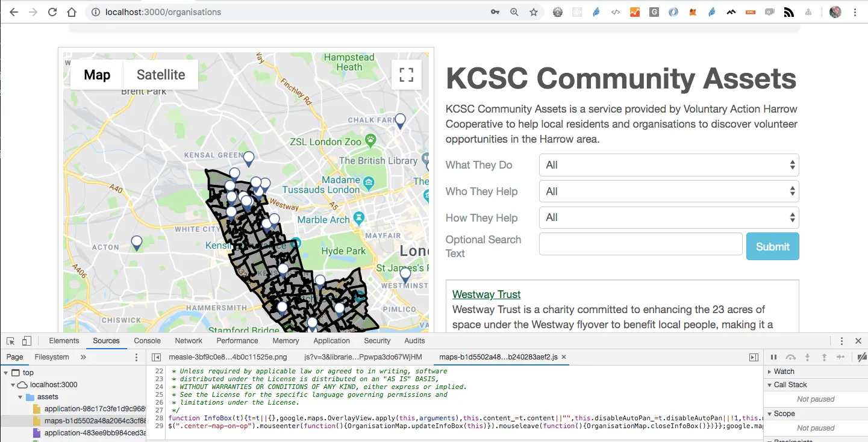Select the Page navigator tab
The width and height of the screenshot is (868, 442).
[14, 357]
